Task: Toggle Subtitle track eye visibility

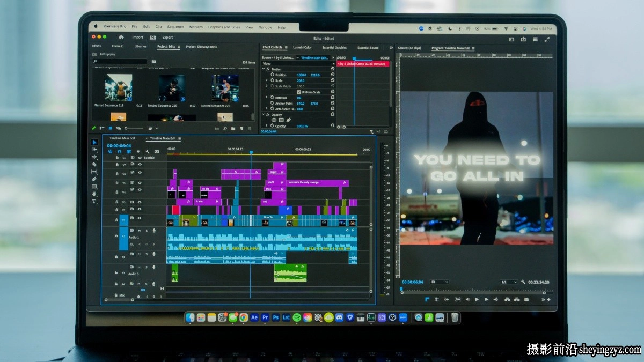Action: [140, 158]
